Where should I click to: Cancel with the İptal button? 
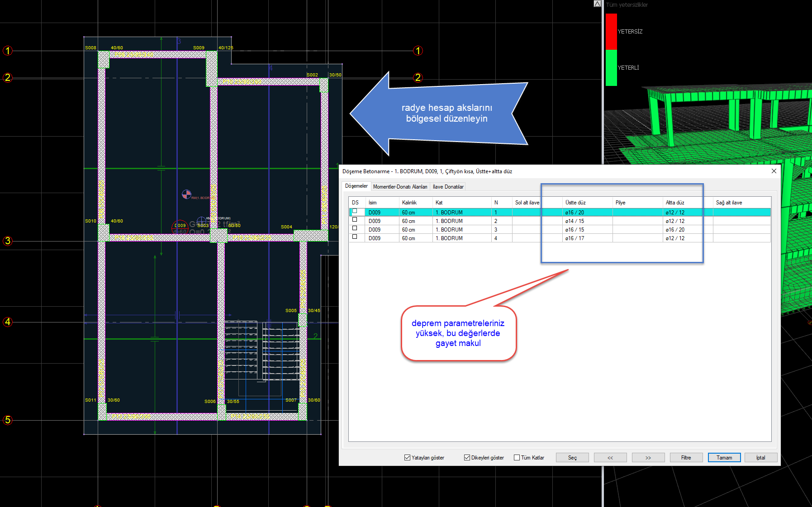click(x=761, y=458)
